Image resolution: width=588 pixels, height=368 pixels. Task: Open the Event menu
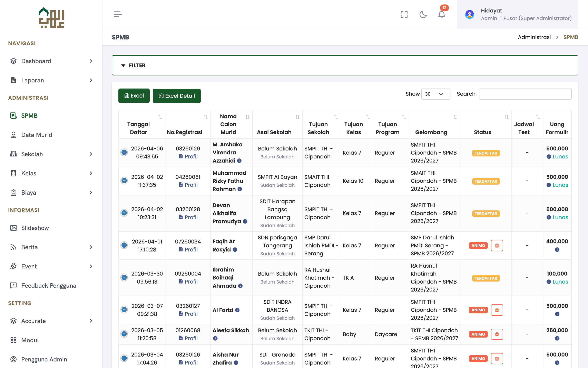[51, 266]
